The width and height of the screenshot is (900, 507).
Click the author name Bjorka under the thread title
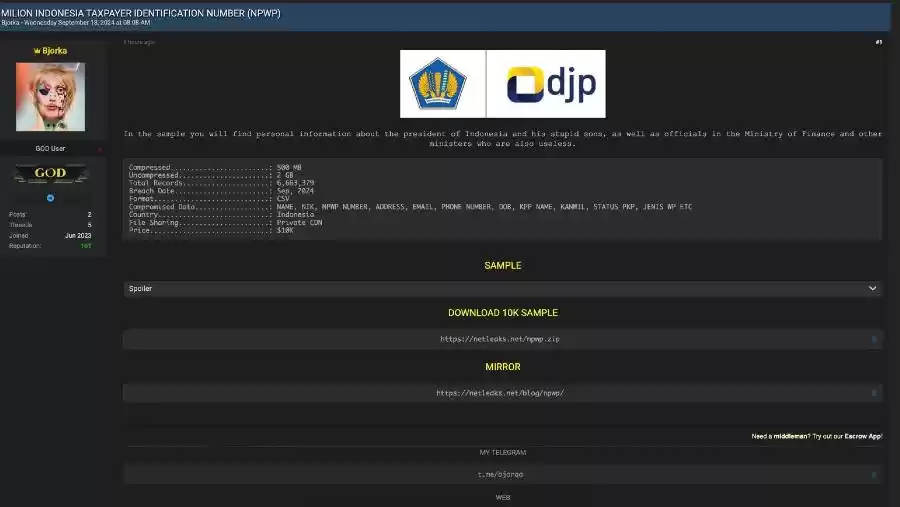(x=11, y=22)
